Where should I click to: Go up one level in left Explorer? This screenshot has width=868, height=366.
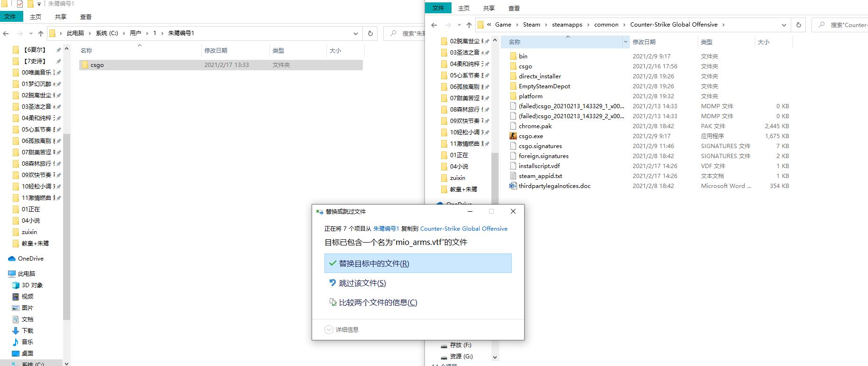[x=41, y=33]
